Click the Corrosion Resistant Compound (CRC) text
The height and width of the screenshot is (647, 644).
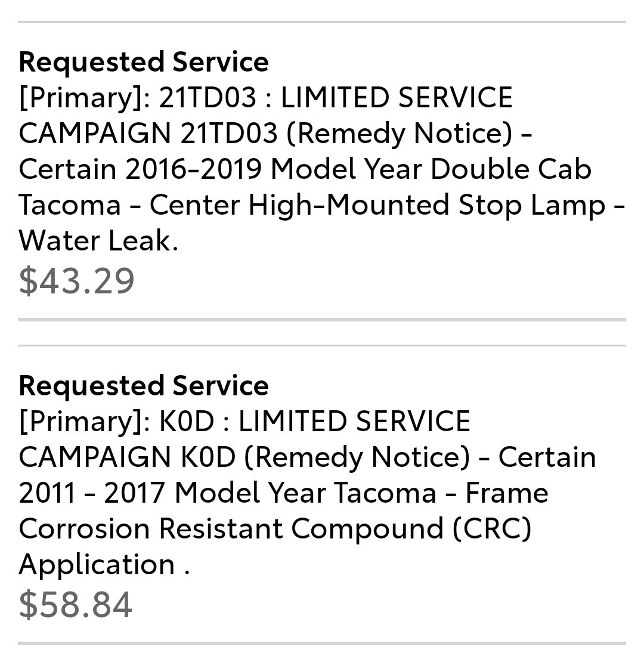[x=275, y=529]
